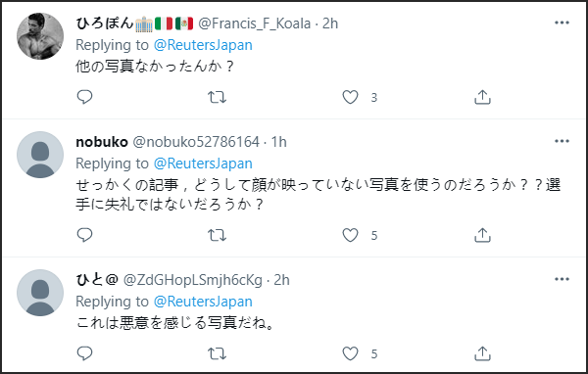Open ひろぽん profile photo

point(40,36)
